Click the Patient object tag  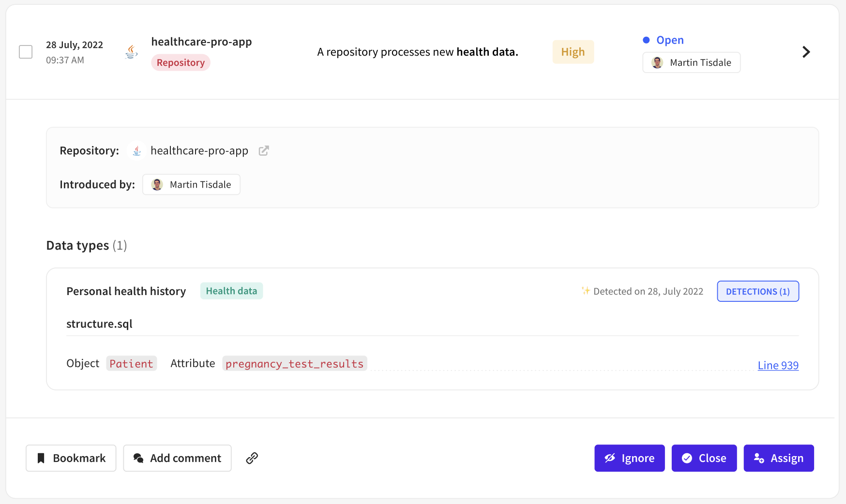131,364
